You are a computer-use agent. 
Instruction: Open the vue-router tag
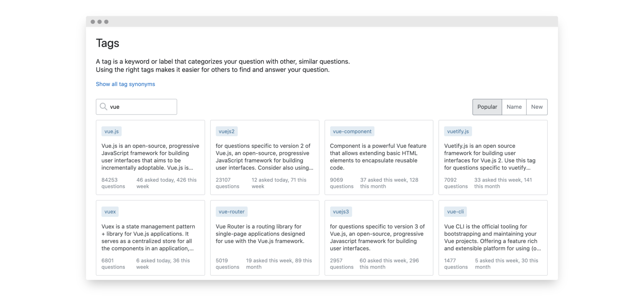232,212
